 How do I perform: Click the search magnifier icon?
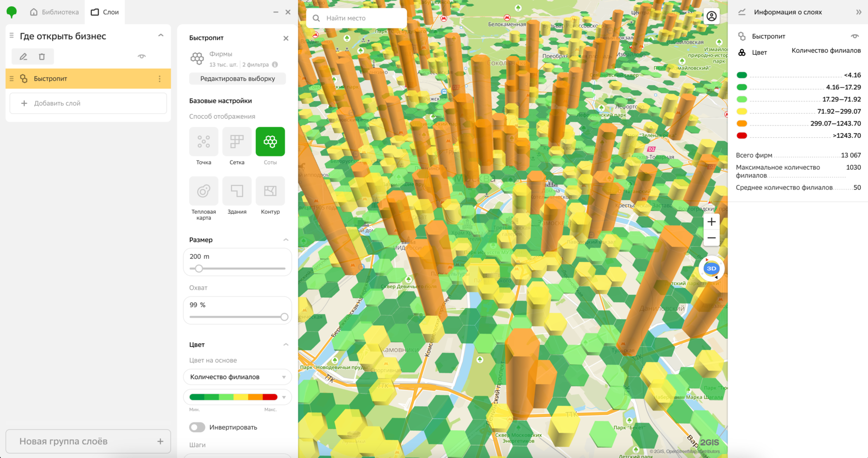(316, 18)
